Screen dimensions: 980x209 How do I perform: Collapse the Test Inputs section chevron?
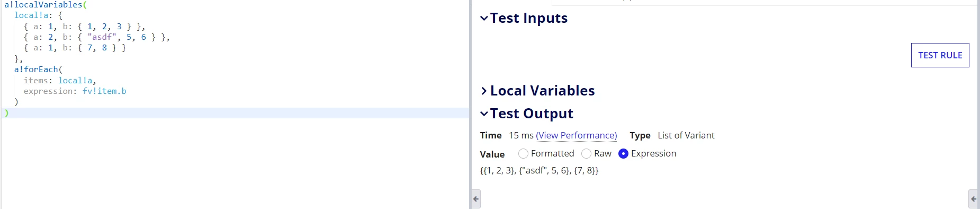(x=484, y=18)
